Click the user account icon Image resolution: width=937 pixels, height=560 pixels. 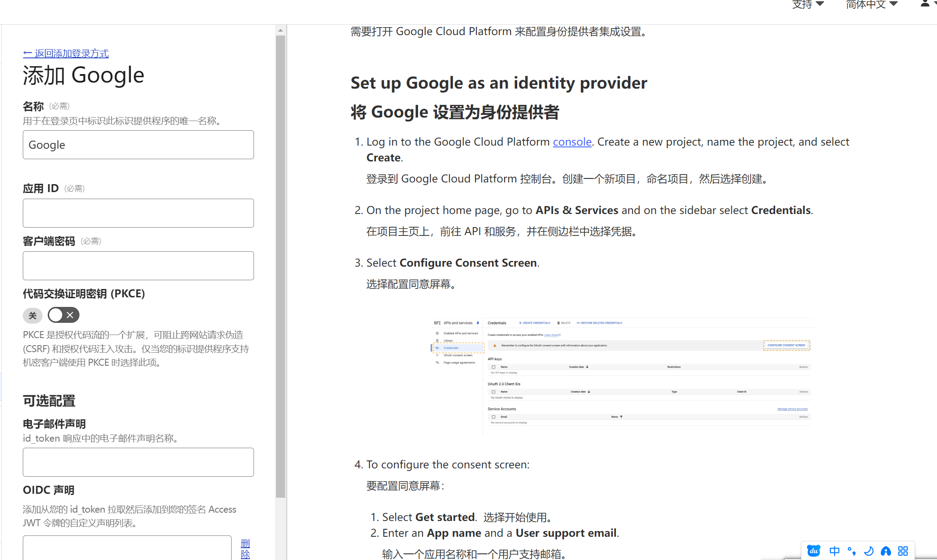coord(925,4)
